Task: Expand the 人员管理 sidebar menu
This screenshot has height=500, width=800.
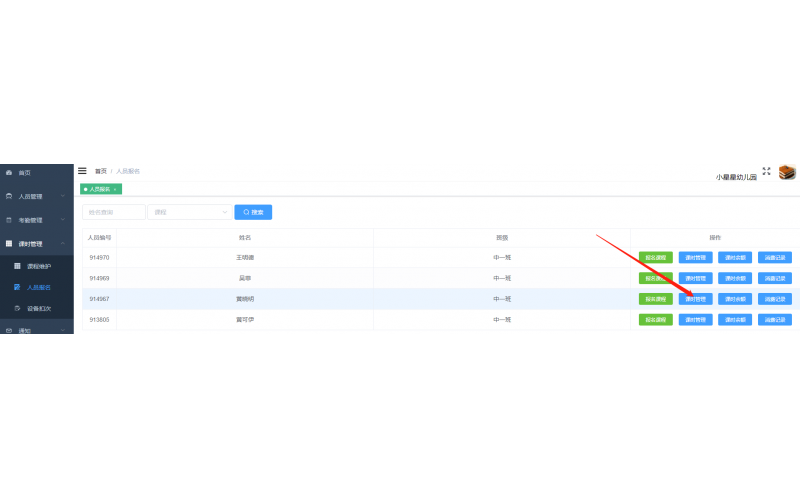Action: coord(36,196)
